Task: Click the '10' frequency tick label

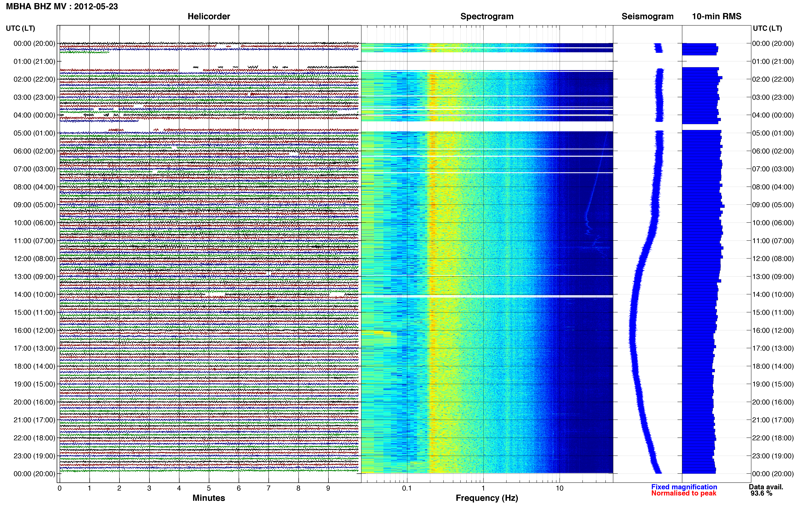Action: coord(559,488)
